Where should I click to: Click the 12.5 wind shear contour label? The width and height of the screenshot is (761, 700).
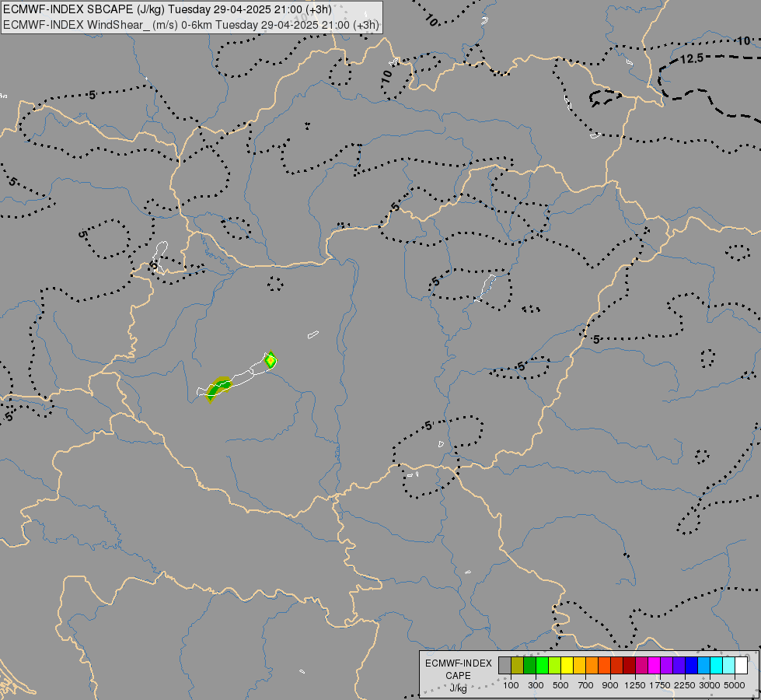pos(692,59)
